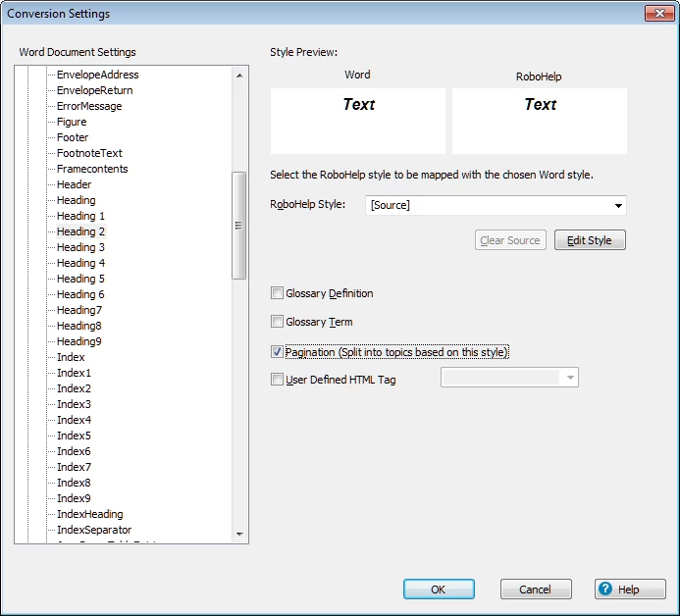Screen dimensions: 680x616
Task: Select Index8 in the style tree
Action: 74,483
